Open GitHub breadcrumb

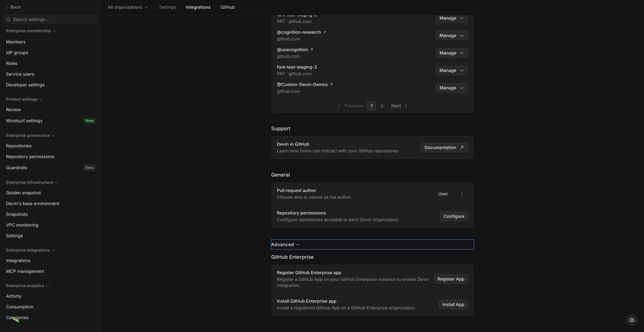tap(228, 7)
